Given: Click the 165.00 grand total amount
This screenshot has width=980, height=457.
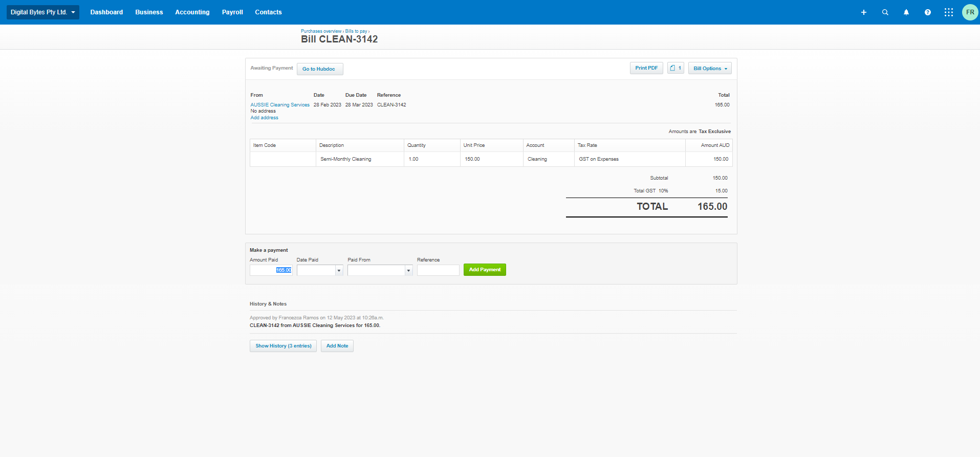Looking at the screenshot, I should 712,207.
